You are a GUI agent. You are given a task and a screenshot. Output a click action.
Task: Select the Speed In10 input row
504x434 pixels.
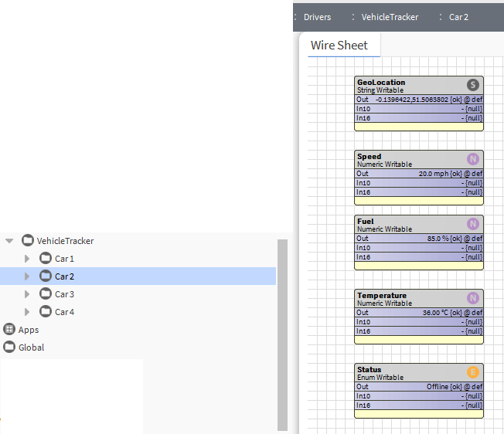click(x=419, y=183)
